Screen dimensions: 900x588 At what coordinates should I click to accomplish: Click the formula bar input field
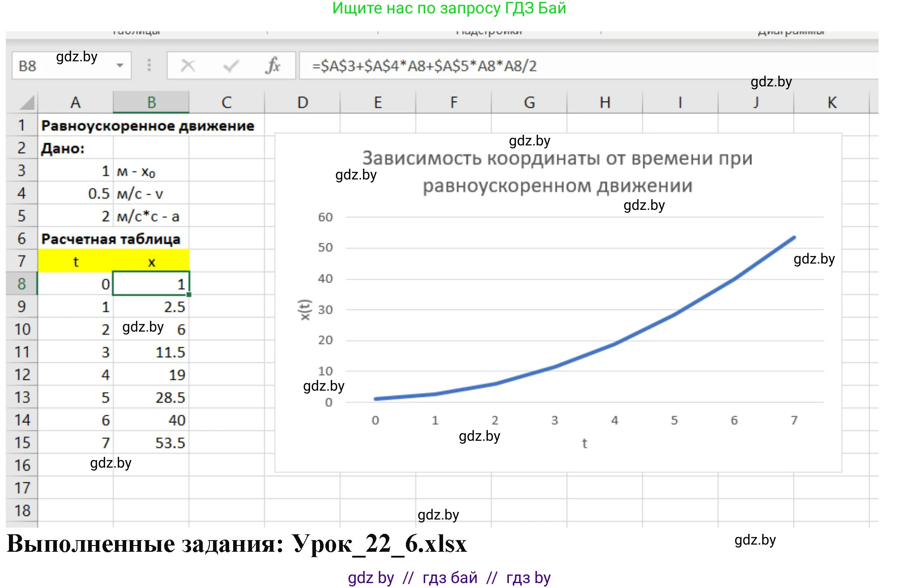[x=589, y=66]
